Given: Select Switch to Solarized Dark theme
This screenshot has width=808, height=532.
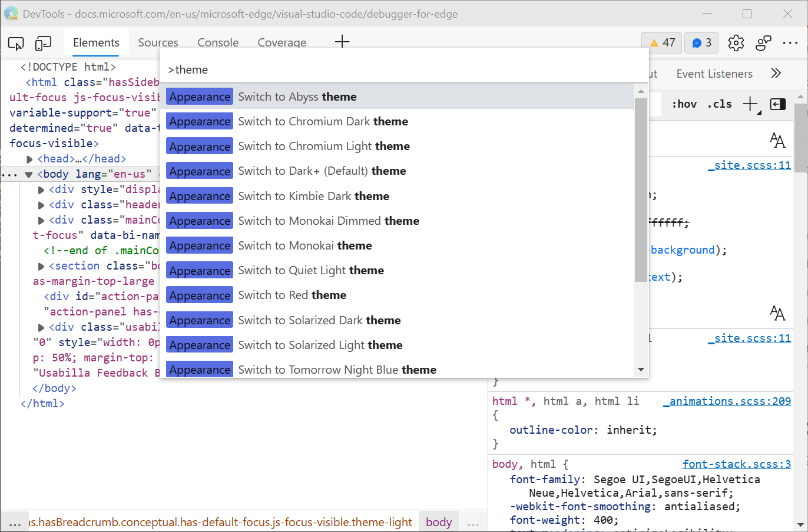Looking at the screenshot, I should pos(397,320).
